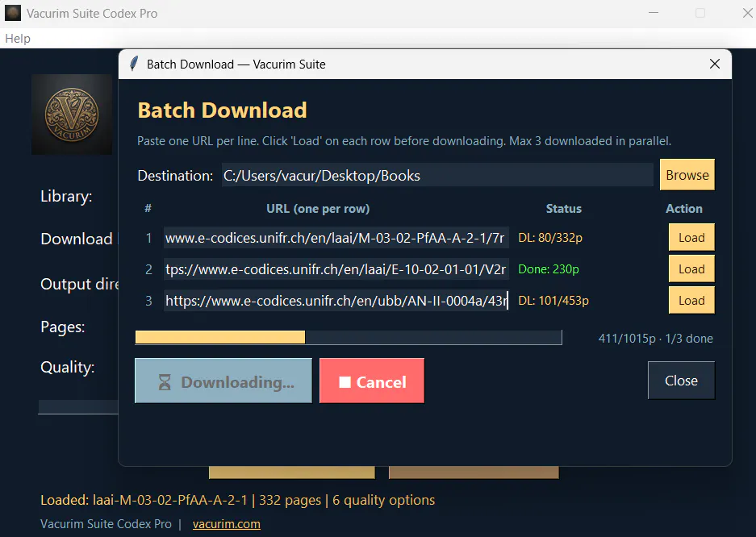Click the 'DL: 101/453p' status text
The image size is (756, 537).
click(553, 301)
